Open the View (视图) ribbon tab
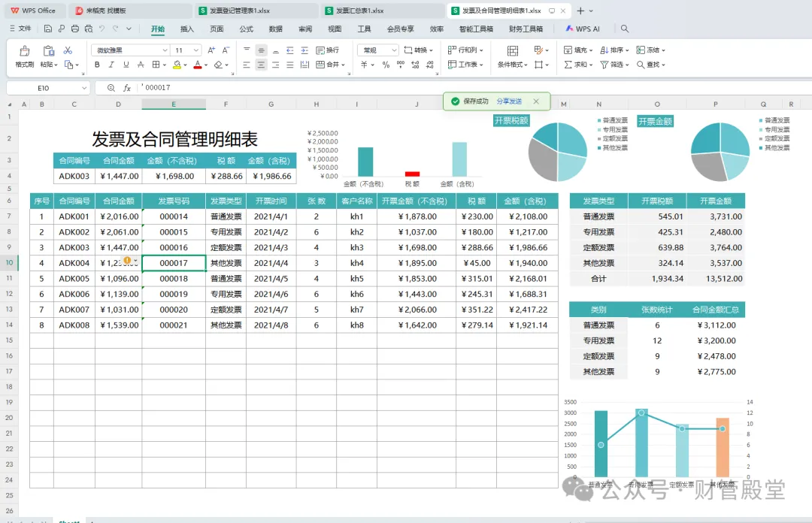This screenshot has width=812, height=523. (335, 29)
